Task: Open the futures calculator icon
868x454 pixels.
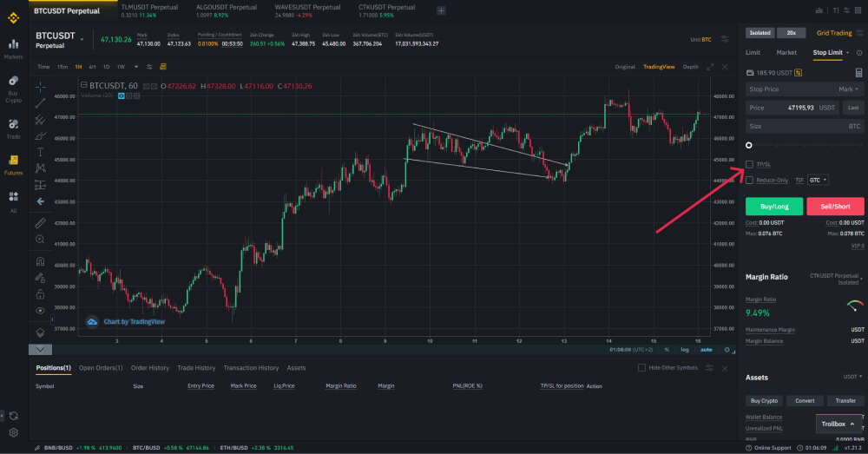Action: pyautogui.click(x=858, y=73)
